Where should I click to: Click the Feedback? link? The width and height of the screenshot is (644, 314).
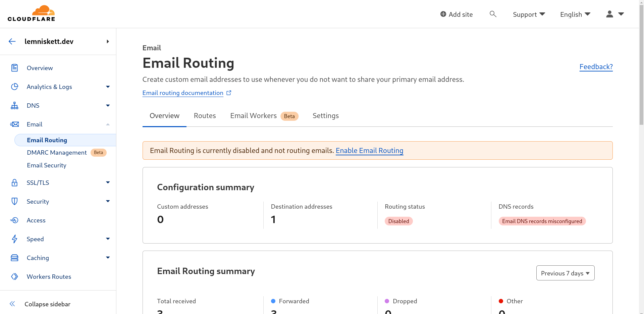596,67
